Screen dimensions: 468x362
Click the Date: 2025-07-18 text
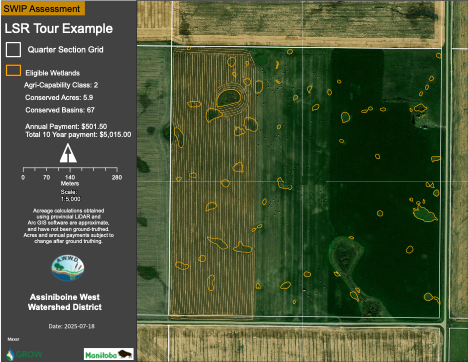[72, 326]
